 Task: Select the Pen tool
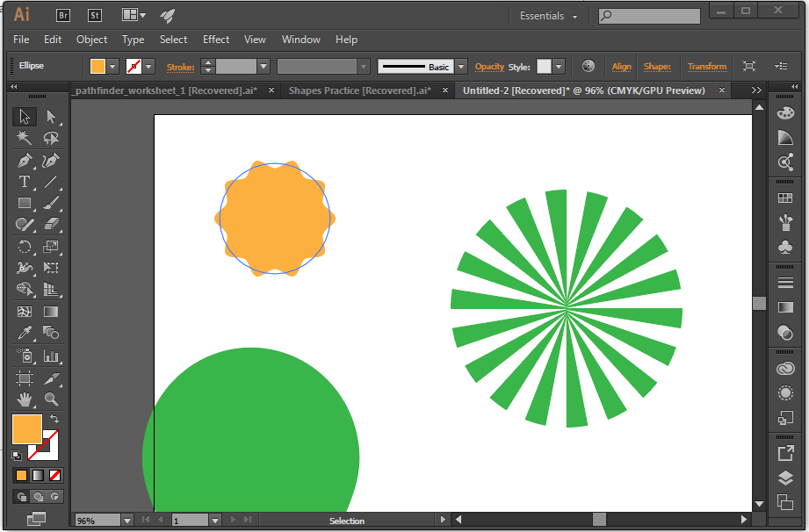click(x=25, y=161)
